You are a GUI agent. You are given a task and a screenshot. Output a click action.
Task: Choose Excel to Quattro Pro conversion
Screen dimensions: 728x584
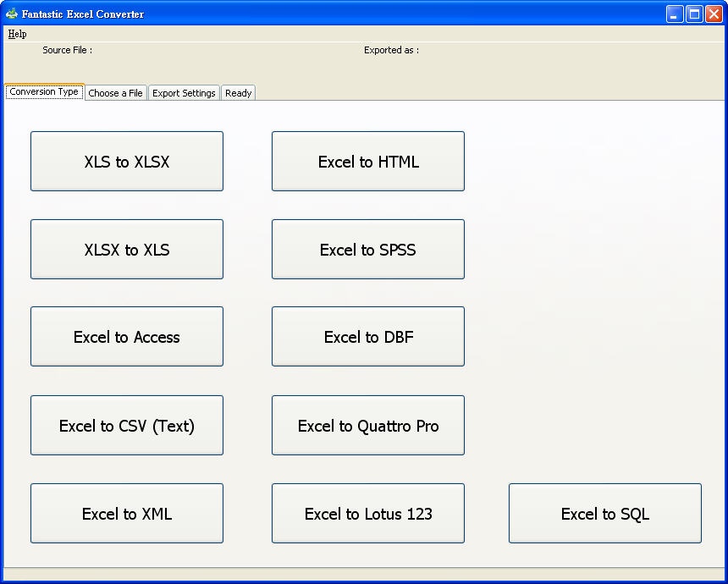tap(368, 425)
